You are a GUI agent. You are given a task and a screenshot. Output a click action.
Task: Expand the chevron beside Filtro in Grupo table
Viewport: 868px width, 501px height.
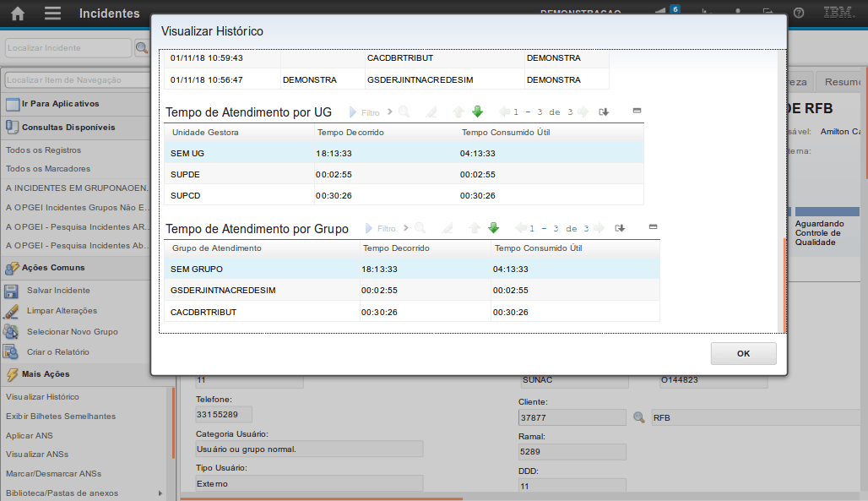click(x=406, y=228)
